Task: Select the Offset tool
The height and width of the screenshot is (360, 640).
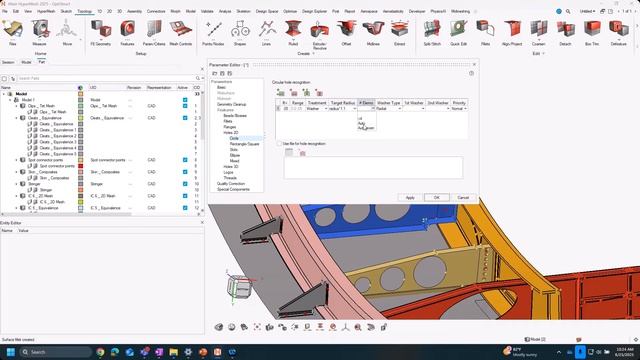Action: tap(346, 33)
